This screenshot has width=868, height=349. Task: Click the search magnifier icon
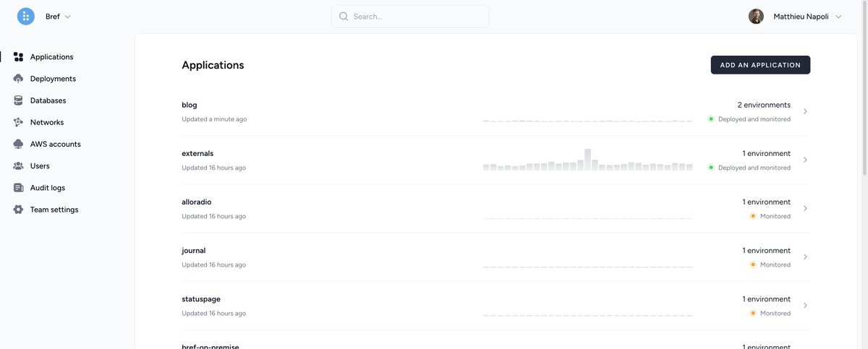tap(344, 17)
